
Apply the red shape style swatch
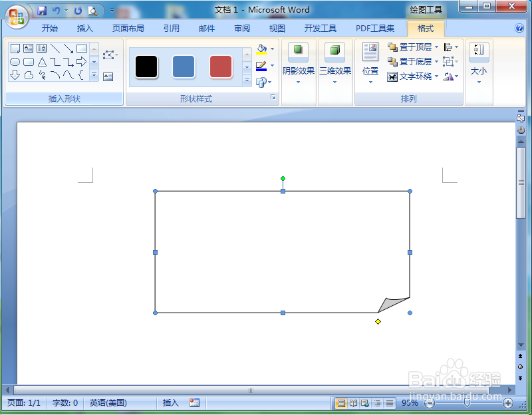point(221,67)
